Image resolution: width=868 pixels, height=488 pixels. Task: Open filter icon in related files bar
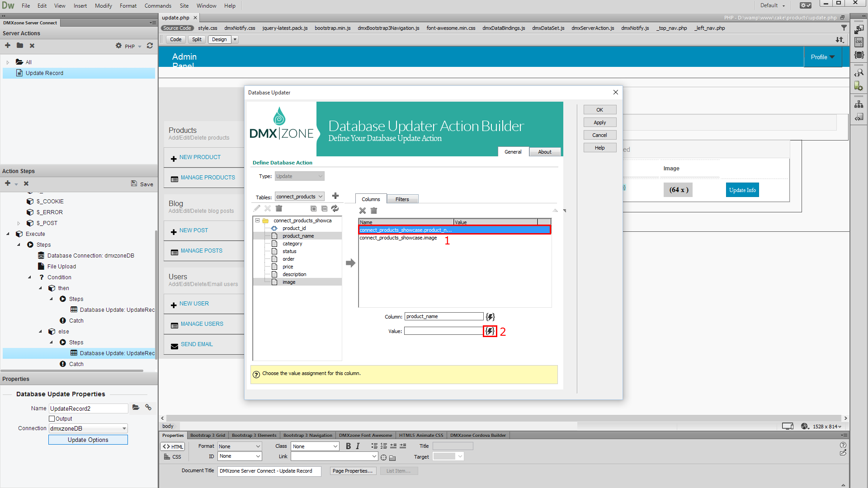844,28
